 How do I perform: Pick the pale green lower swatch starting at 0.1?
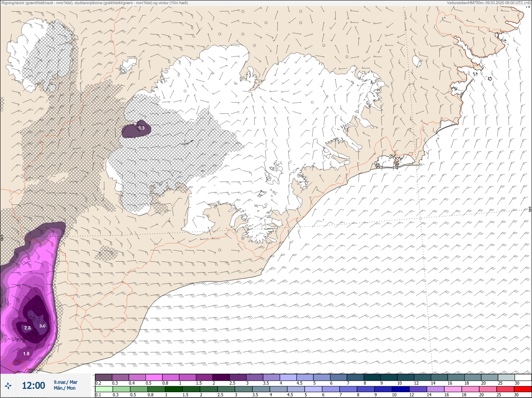pyautogui.click(x=103, y=389)
